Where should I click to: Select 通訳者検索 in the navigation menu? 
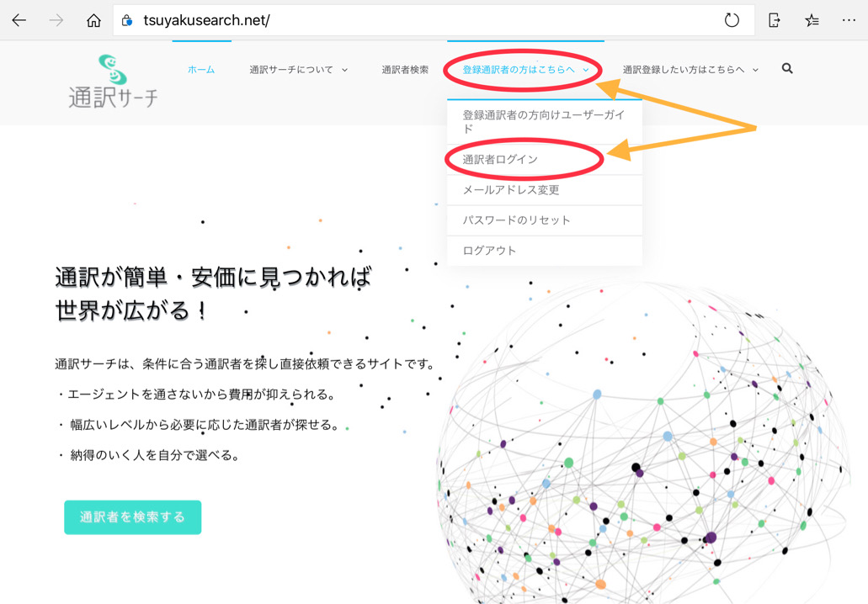(x=408, y=71)
